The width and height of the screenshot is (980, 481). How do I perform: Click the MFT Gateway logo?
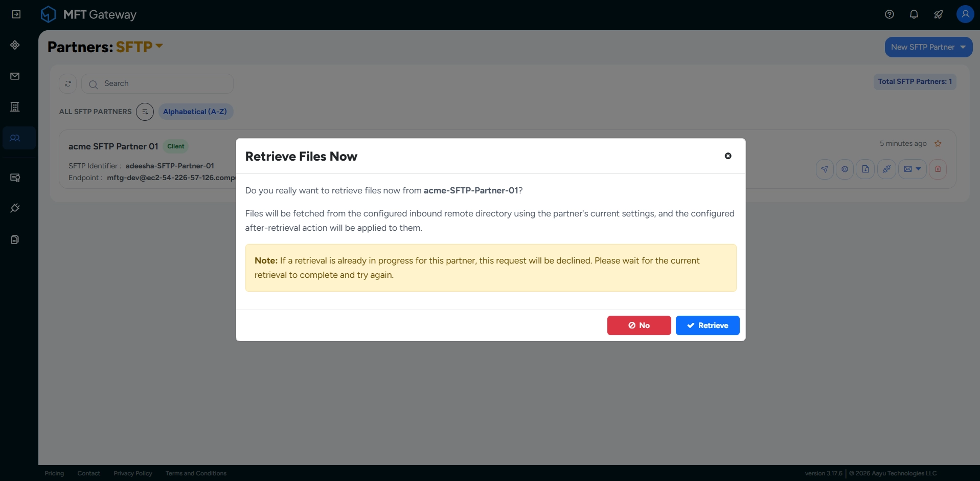click(88, 14)
